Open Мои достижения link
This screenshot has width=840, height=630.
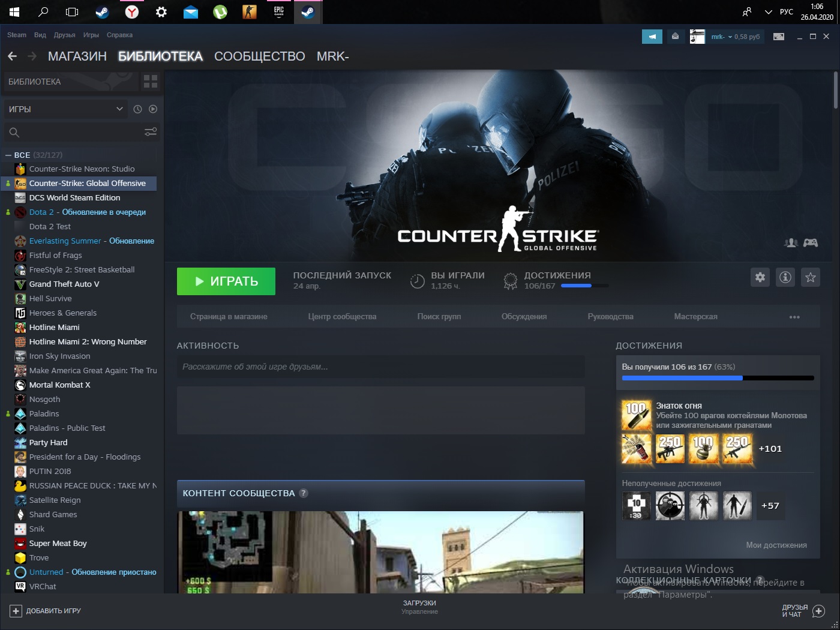[x=776, y=545]
